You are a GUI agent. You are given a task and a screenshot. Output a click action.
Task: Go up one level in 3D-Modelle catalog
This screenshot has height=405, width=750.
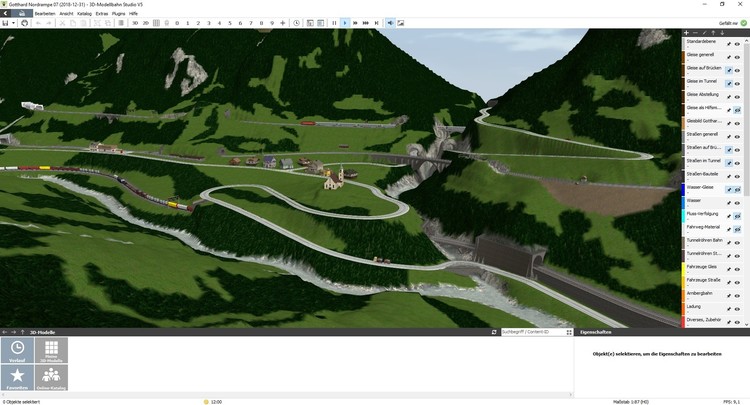[x=22, y=332]
